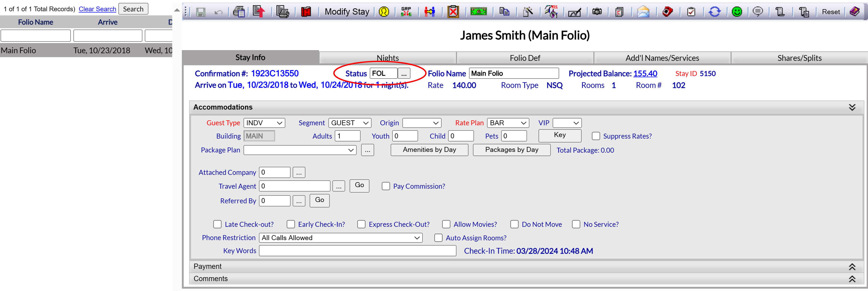
Task: Click the blue refresh arrows icon
Action: click(x=714, y=12)
